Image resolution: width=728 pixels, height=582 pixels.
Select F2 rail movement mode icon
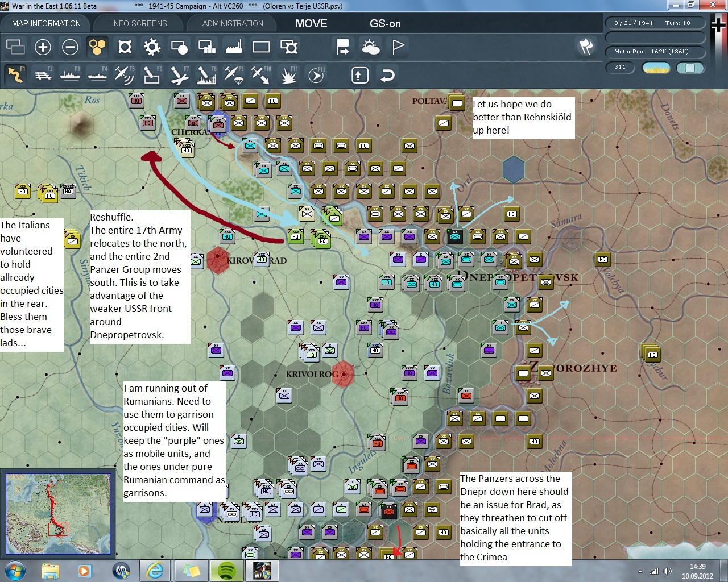coord(43,74)
